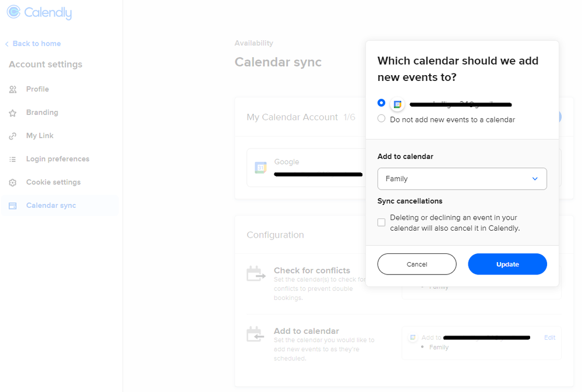Click the Login preferences list icon
The width and height of the screenshot is (582, 392).
[13, 160]
